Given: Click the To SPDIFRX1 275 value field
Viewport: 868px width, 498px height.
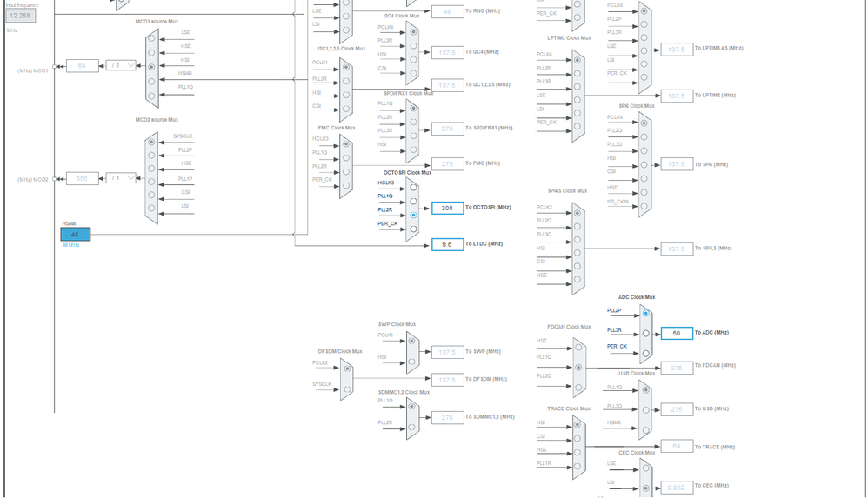Looking at the screenshot, I should click(x=447, y=129).
